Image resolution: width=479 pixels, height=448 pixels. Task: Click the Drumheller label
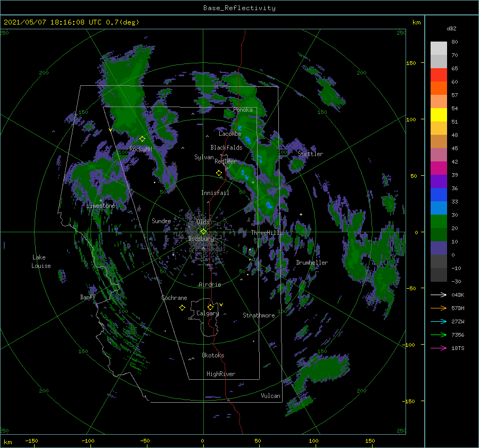click(312, 263)
